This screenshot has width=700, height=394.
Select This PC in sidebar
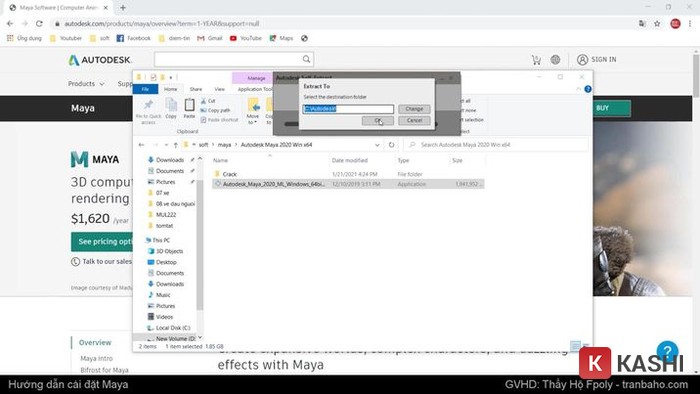tap(161, 240)
